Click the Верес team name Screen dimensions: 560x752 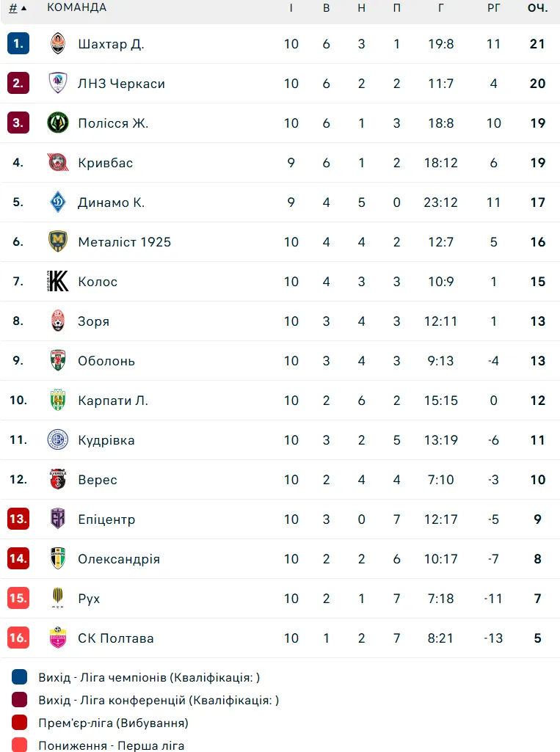point(98,480)
